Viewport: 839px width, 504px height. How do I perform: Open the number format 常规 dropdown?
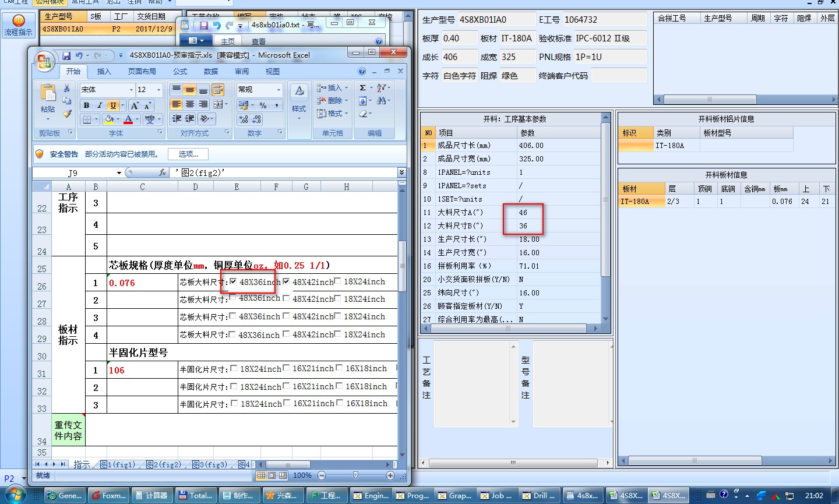pos(279,90)
